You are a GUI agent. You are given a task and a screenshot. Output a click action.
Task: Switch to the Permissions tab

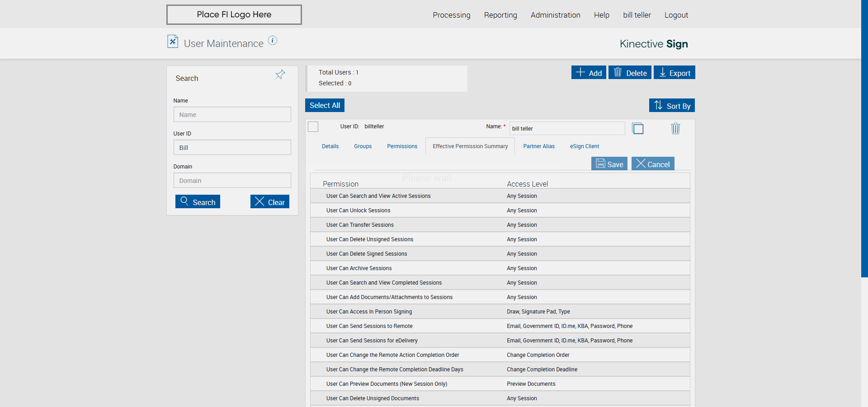(x=402, y=146)
